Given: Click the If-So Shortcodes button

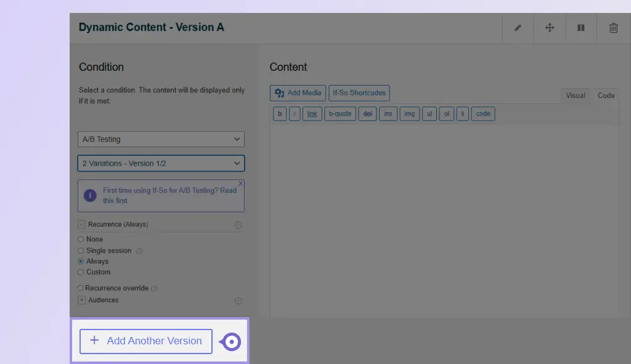Looking at the screenshot, I should tap(359, 93).
